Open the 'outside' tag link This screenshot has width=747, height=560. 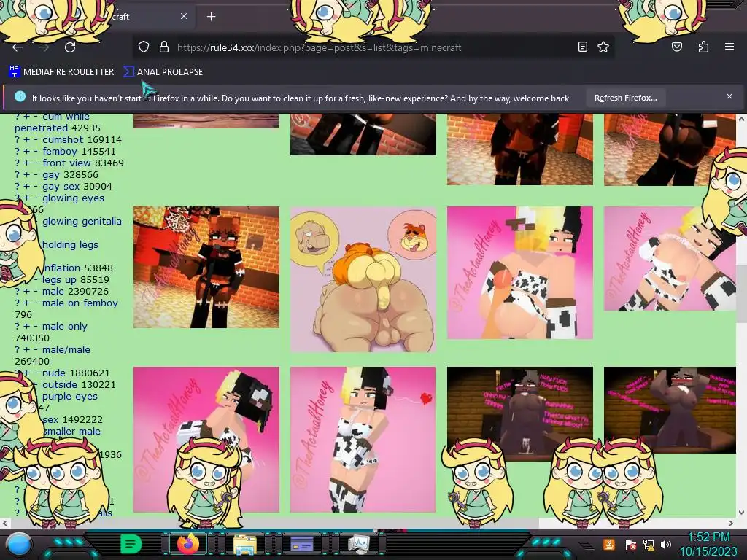click(60, 384)
